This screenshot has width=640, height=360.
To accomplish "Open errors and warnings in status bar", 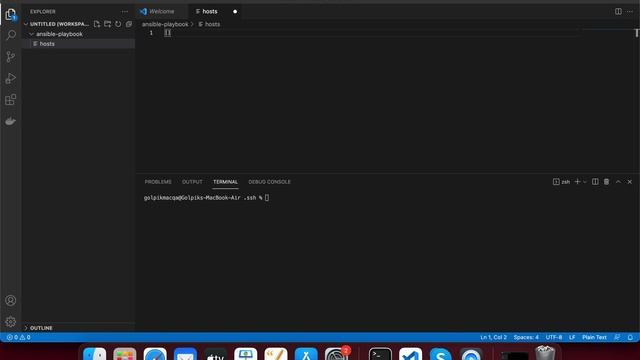I will tap(18, 337).
